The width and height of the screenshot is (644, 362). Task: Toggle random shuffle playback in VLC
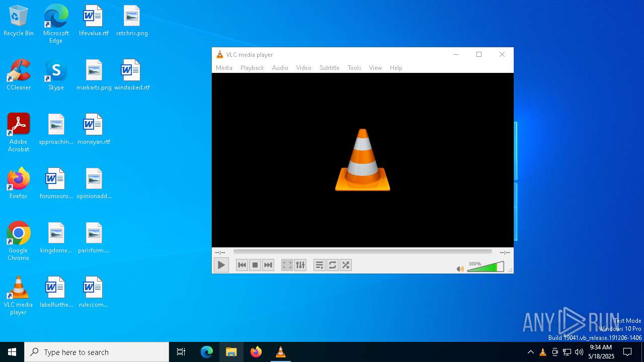(346, 265)
